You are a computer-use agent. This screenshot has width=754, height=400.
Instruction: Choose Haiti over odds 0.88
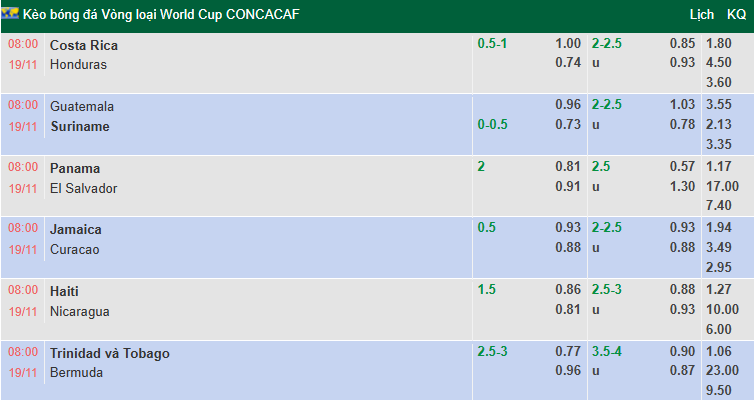682,290
